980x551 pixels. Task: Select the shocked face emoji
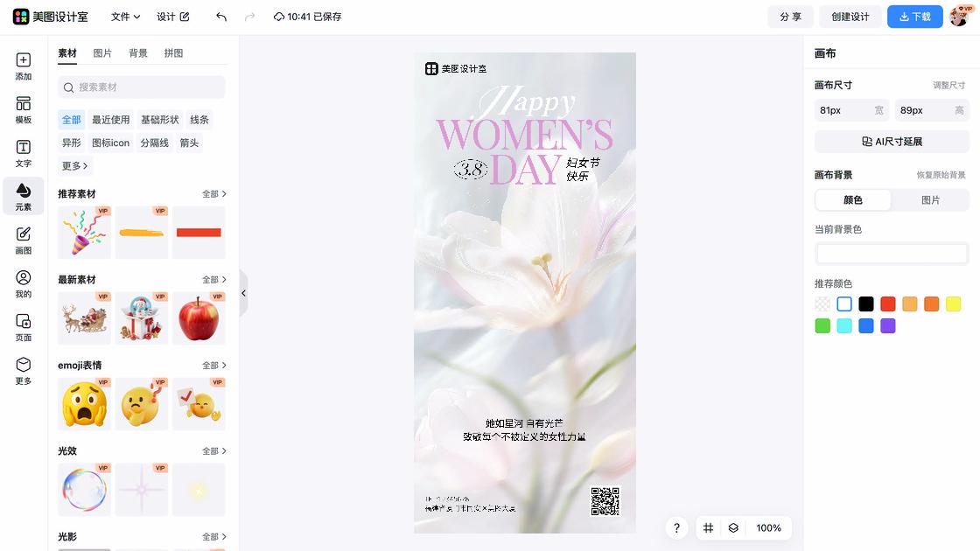[84, 403]
